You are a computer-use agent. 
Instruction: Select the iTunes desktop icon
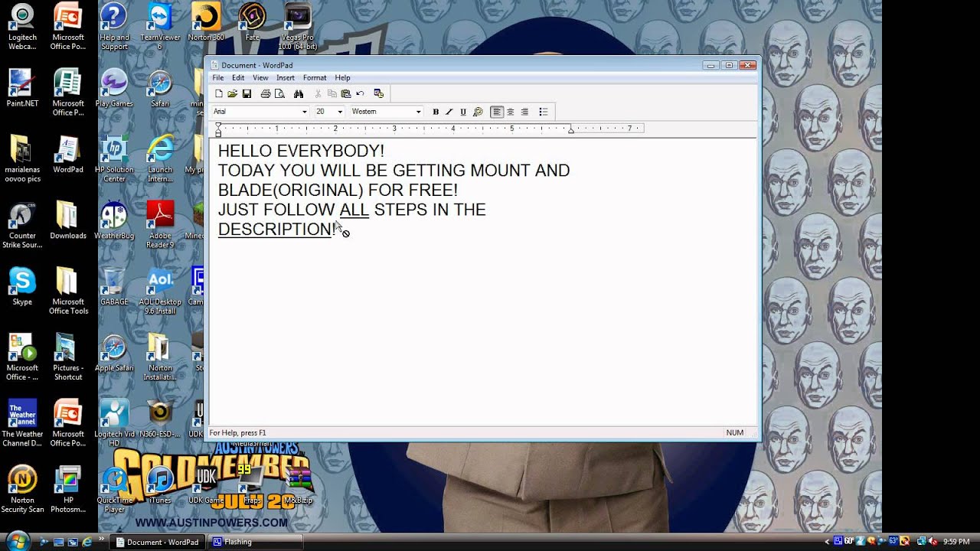[160, 485]
